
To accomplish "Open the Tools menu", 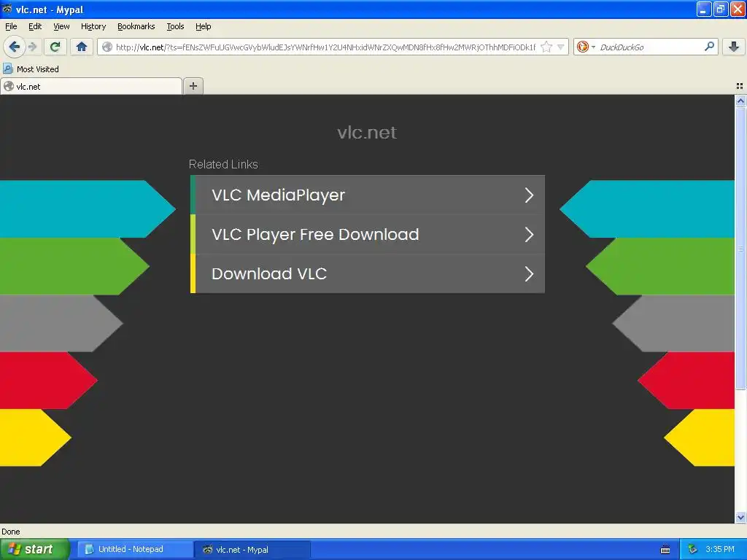I will click(175, 26).
